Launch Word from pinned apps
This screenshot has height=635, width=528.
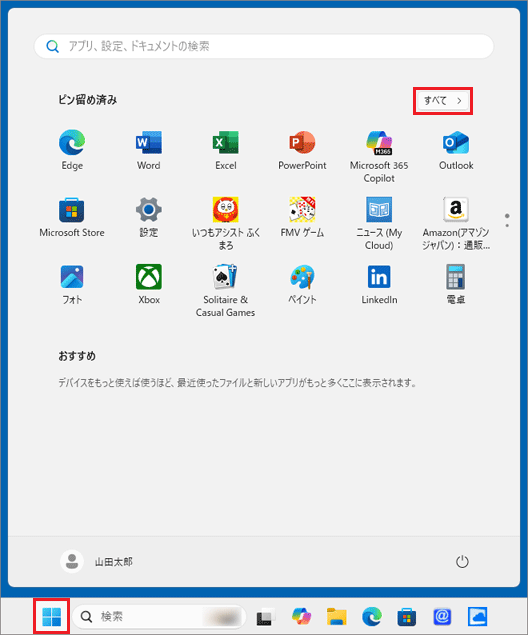pos(149,150)
